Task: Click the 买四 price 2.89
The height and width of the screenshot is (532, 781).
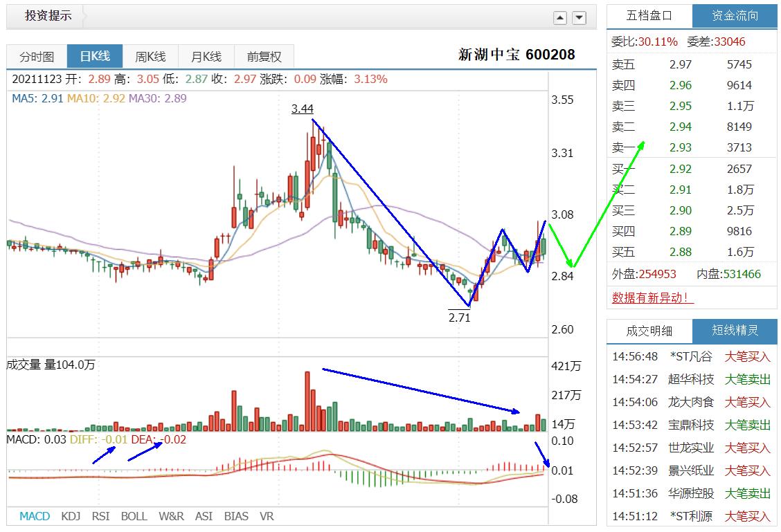Action: pyautogui.click(x=681, y=231)
